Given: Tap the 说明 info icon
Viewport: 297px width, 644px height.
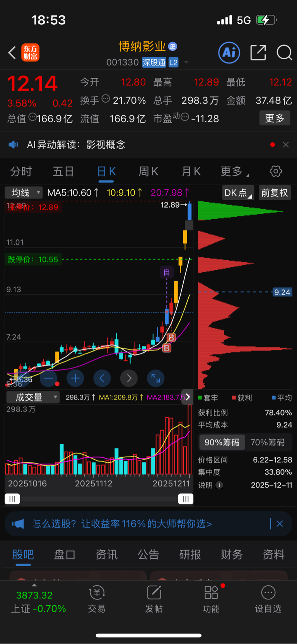Looking at the screenshot, I should click(219, 485).
